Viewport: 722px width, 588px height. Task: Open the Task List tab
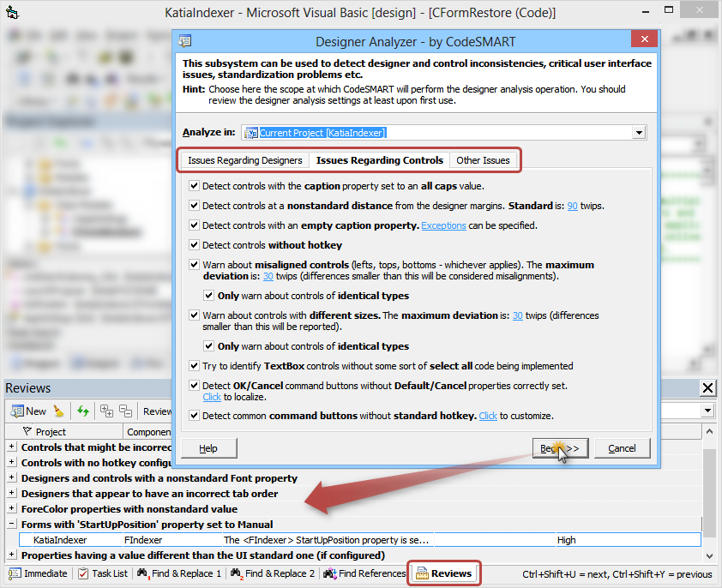pos(103,573)
